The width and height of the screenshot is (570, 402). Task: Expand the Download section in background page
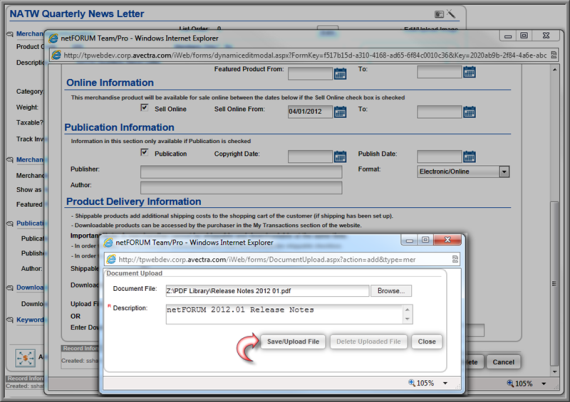tap(10, 288)
